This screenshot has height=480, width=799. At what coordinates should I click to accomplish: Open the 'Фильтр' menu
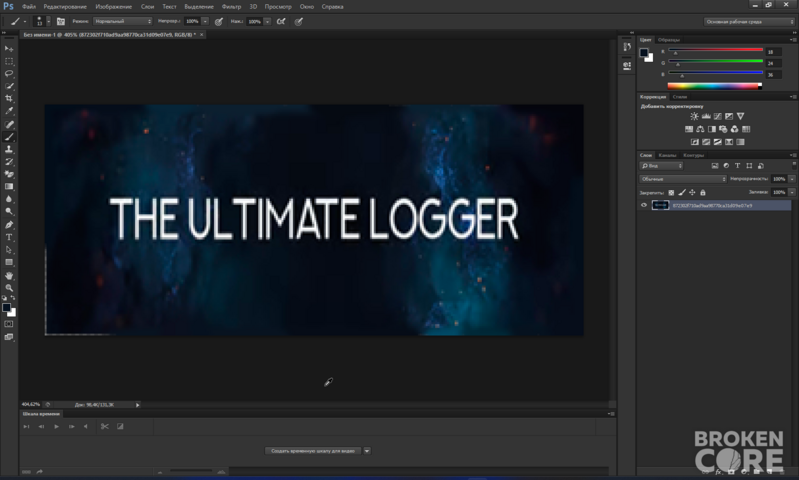click(x=231, y=7)
